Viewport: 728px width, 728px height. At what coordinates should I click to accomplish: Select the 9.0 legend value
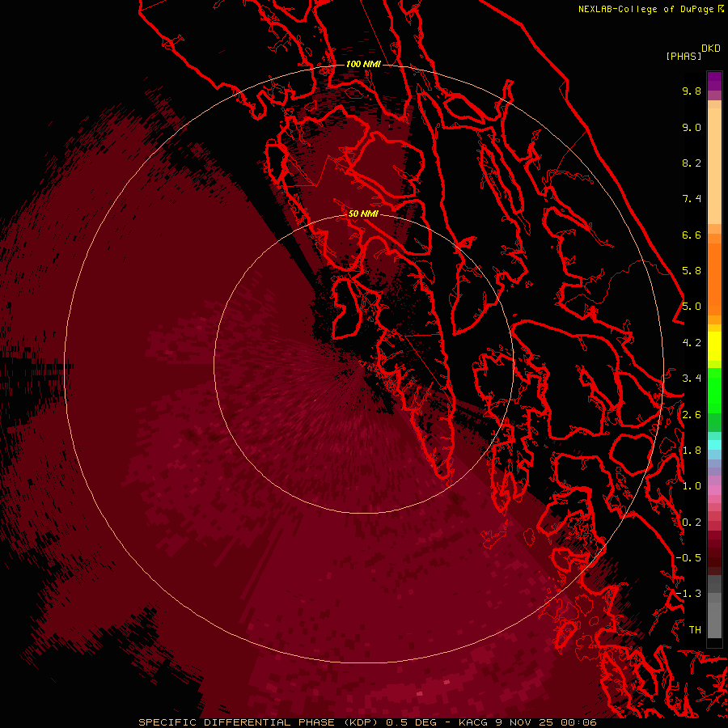692,127
